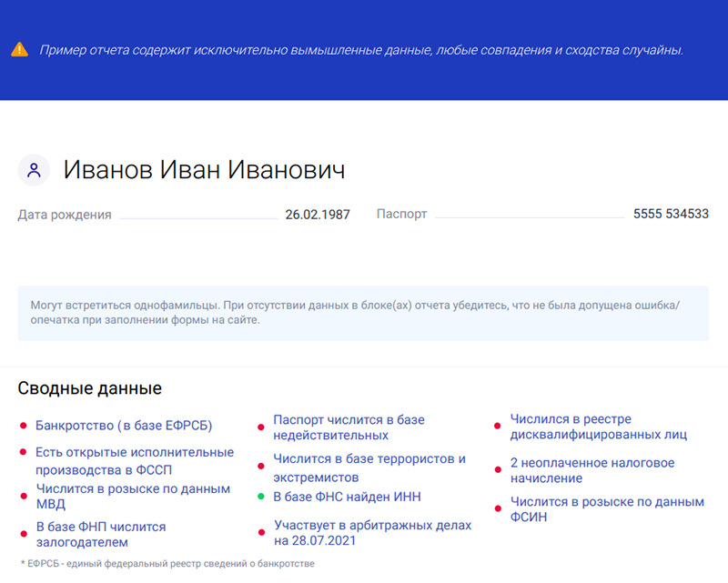Open the Банкротство (в базе ЕФРСБ) link
This screenshot has width=728, height=583.
[124, 425]
